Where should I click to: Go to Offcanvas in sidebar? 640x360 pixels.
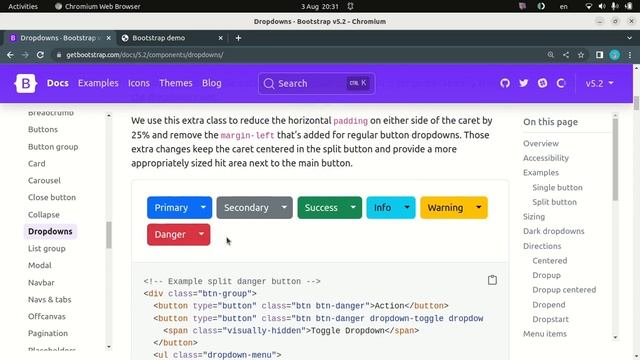47,316
